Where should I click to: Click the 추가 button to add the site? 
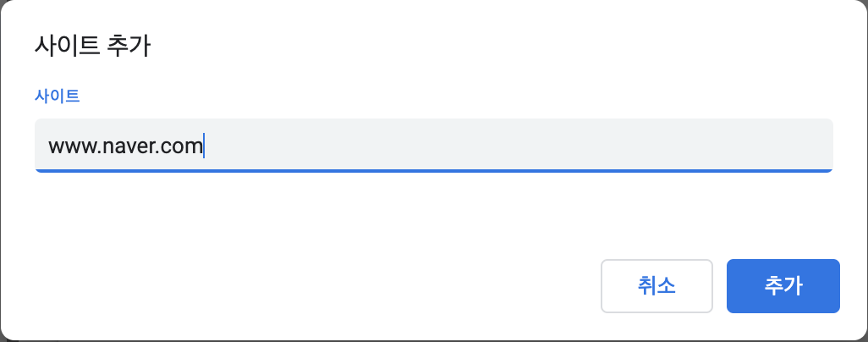783,286
